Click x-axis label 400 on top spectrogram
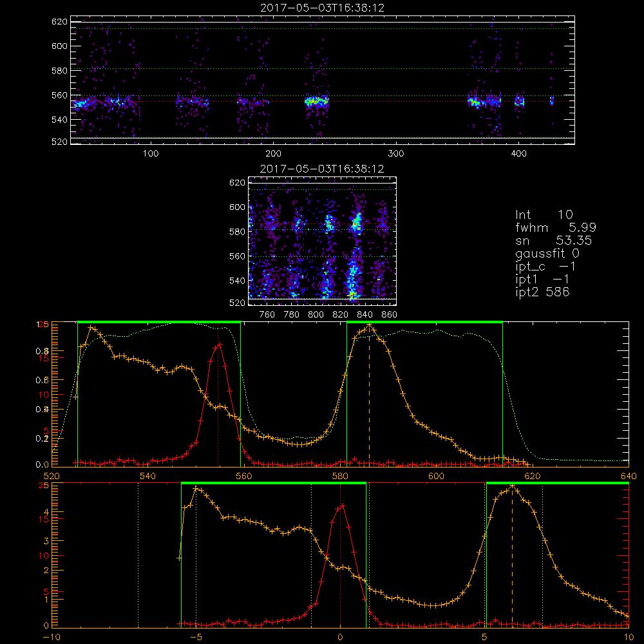 pos(518,153)
